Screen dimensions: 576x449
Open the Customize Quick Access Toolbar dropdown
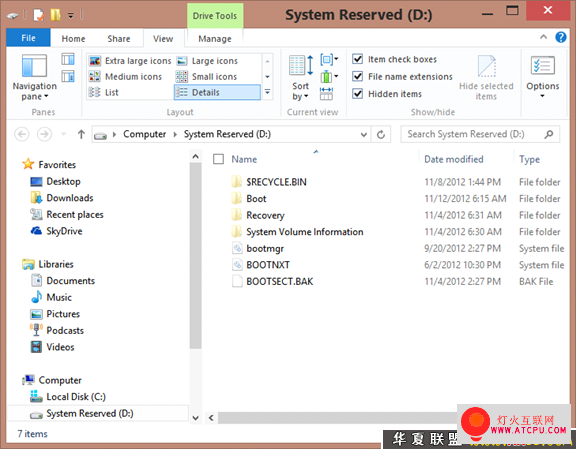(x=71, y=15)
